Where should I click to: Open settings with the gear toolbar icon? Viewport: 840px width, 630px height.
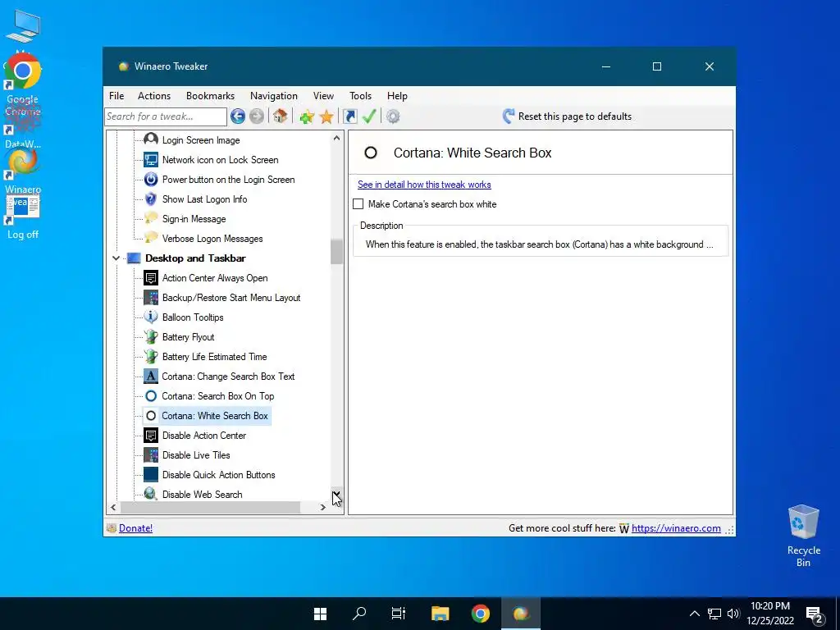(x=393, y=116)
